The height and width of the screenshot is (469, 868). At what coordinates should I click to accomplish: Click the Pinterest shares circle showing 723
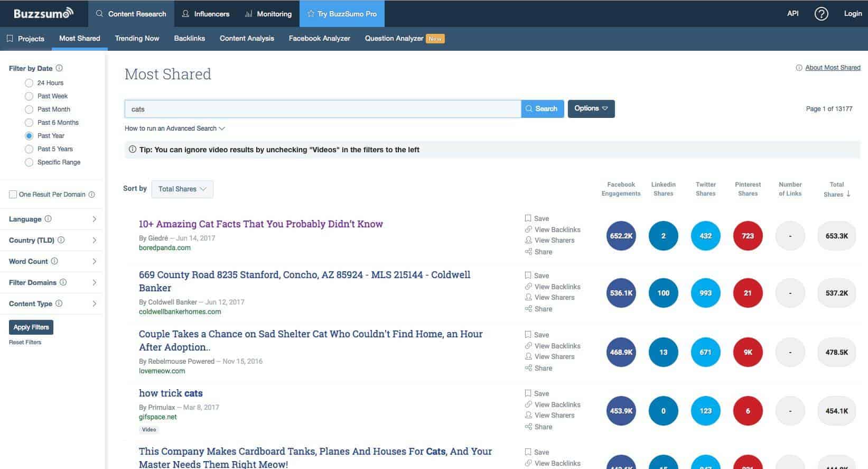(748, 236)
